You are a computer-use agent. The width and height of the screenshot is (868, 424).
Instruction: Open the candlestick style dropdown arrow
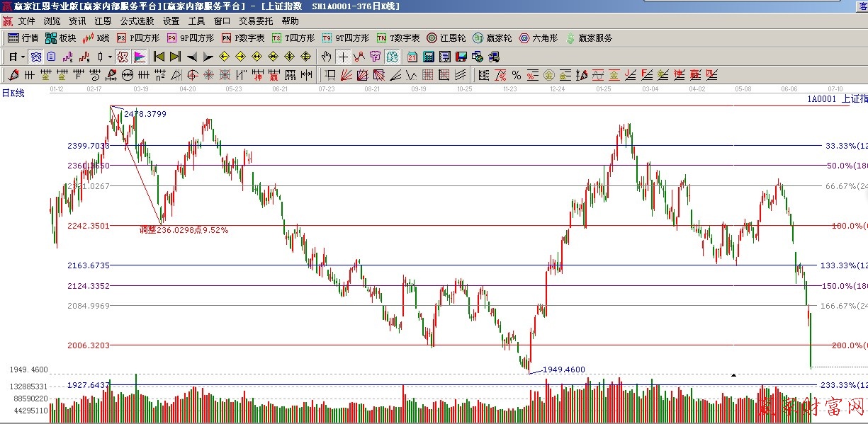pyautogui.click(x=109, y=57)
